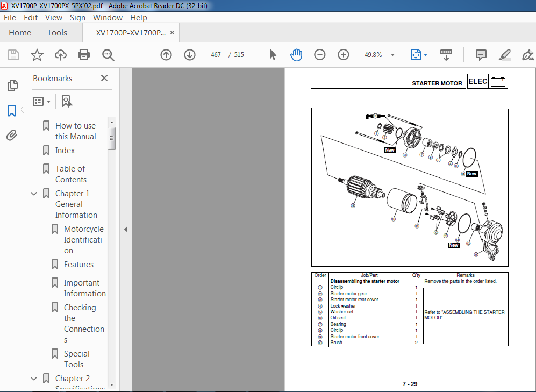
Task: Add document to starred with star icon
Action: click(x=37, y=55)
